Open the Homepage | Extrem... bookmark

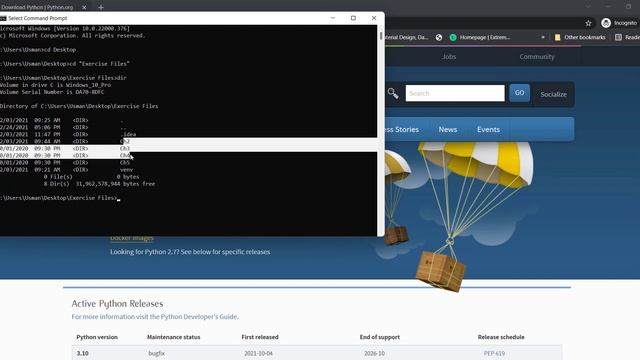coord(480,38)
